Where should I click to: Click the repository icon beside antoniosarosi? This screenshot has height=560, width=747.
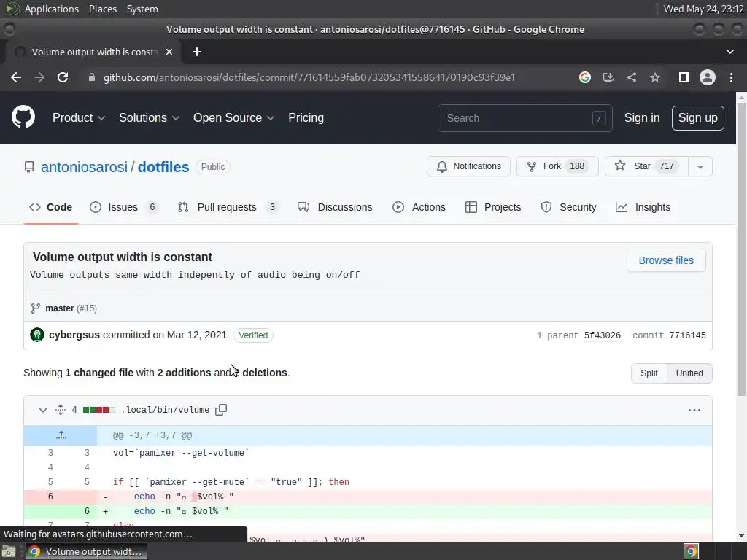tap(29, 167)
